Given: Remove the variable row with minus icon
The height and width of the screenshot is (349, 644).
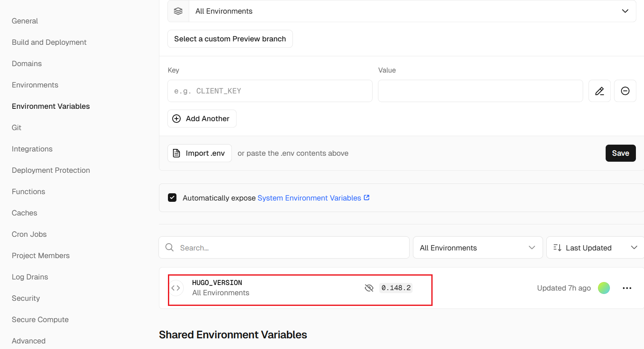Looking at the screenshot, I should click(625, 91).
